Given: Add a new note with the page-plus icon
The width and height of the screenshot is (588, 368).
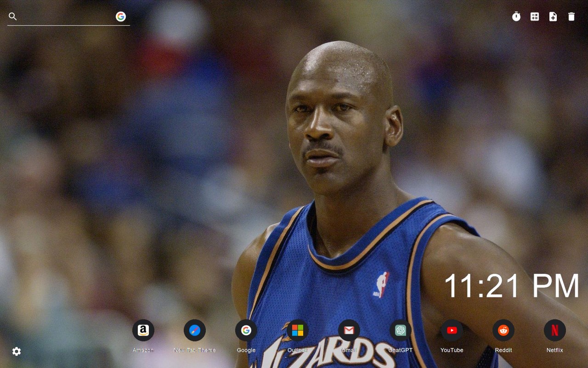Looking at the screenshot, I should (x=553, y=17).
